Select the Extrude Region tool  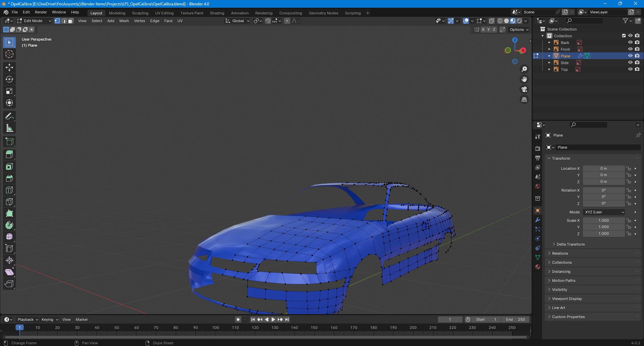tap(9, 155)
